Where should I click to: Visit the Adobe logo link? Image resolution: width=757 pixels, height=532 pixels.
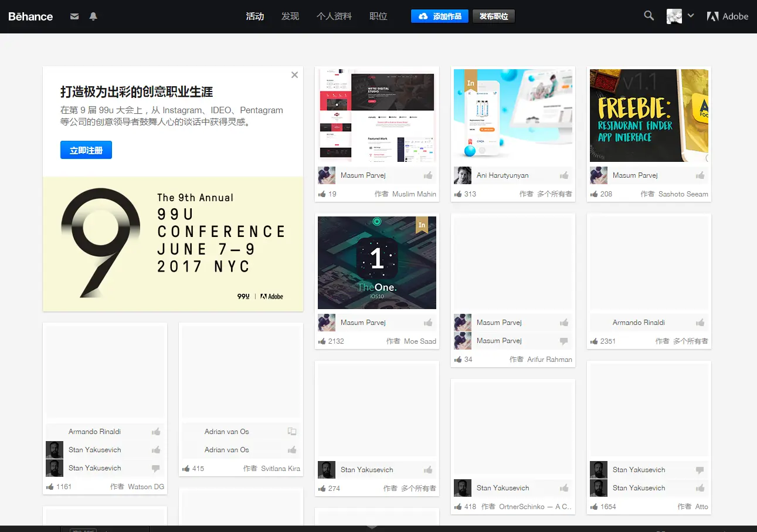pyautogui.click(x=728, y=16)
